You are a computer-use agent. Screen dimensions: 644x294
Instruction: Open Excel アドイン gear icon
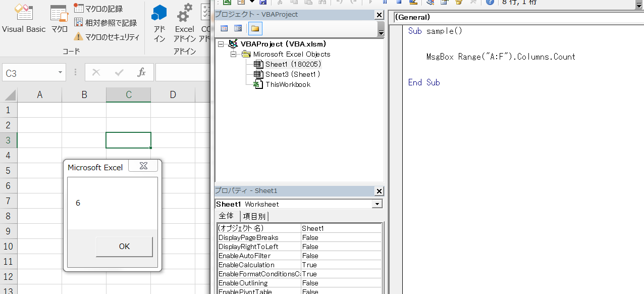pyautogui.click(x=185, y=23)
